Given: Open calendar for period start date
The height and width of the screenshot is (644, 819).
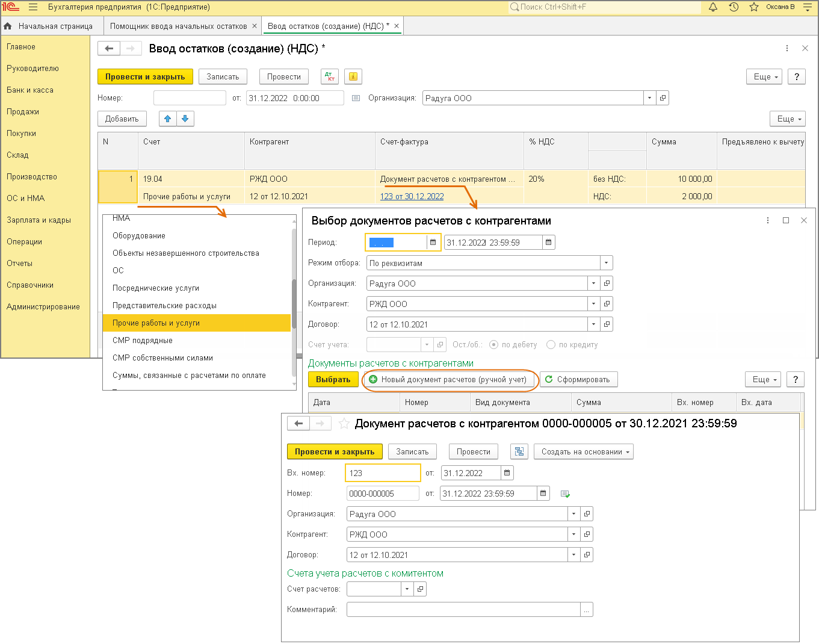Looking at the screenshot, I should tap(433, 243).
